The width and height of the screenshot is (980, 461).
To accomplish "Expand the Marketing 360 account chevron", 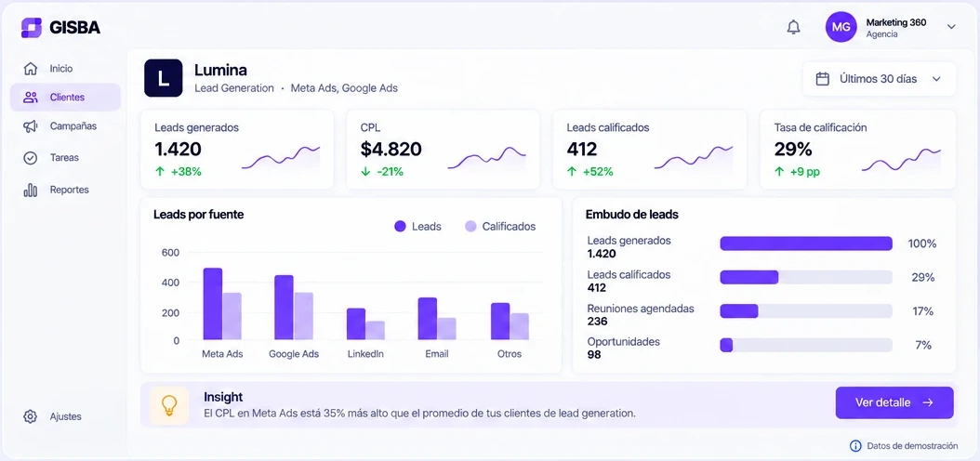I will [x=951, y=27].
